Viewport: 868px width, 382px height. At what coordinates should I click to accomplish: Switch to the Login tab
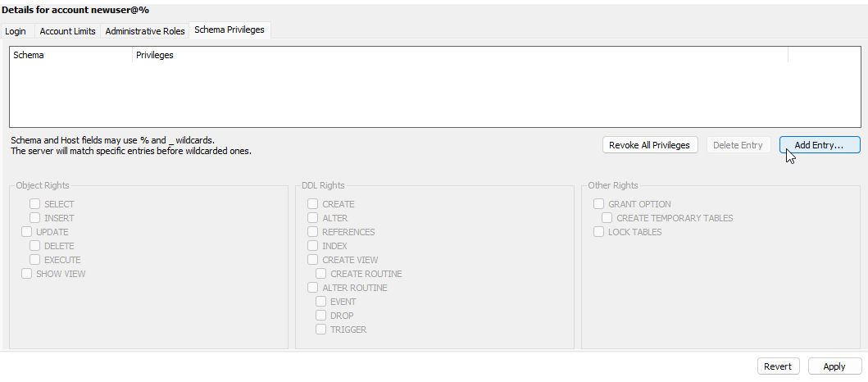(16, 31)
